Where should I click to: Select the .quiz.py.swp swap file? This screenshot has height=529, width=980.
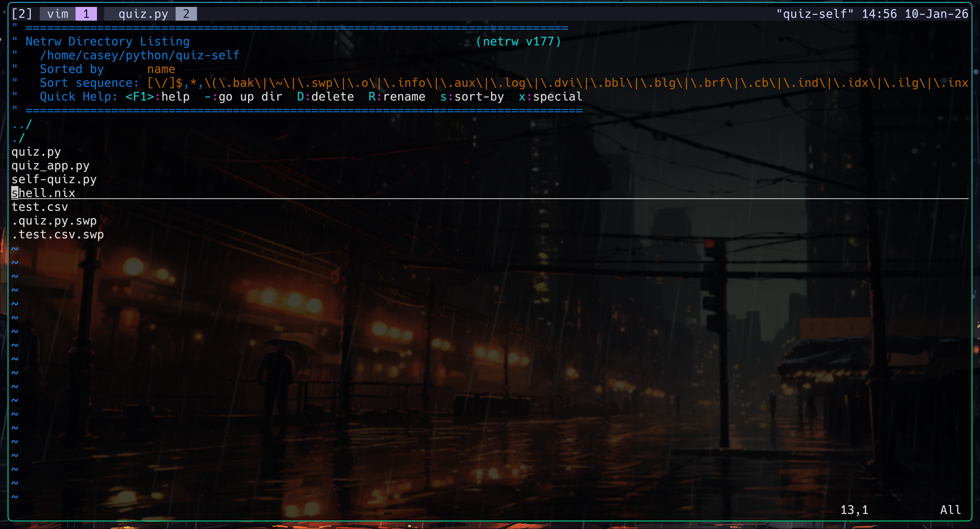point(54,220)
